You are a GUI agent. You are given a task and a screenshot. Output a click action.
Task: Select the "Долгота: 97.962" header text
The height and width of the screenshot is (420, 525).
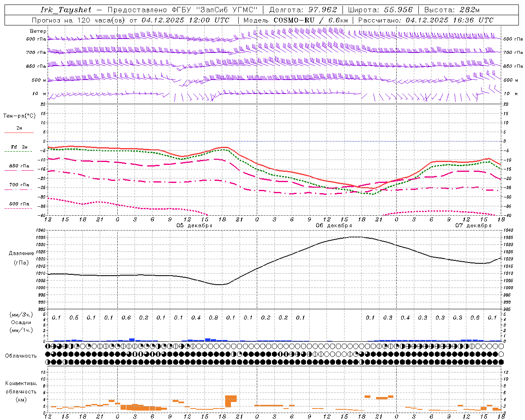303,10
